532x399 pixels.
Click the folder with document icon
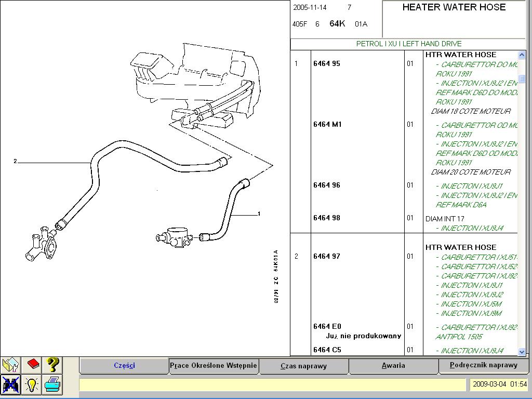click(x=10, y=365)
